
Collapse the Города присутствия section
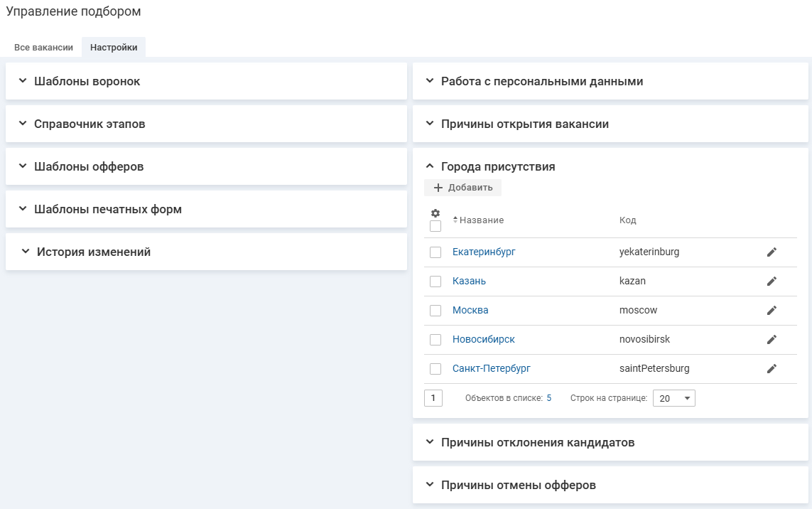click(x=429, y=166)
